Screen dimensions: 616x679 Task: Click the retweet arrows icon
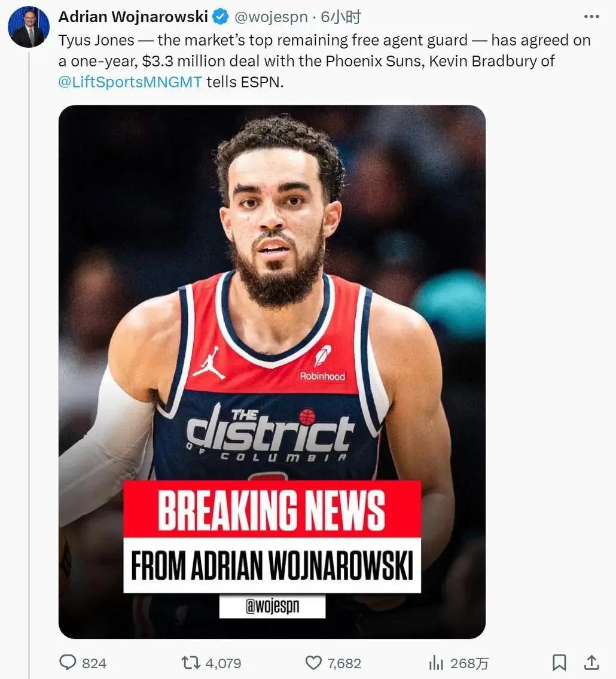(190, 662)
